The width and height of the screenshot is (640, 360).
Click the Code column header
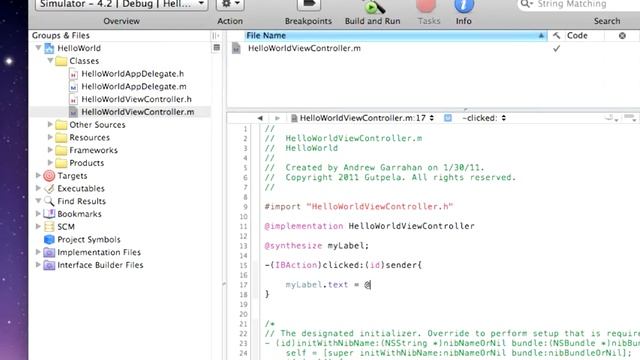(x=577, y=36)
